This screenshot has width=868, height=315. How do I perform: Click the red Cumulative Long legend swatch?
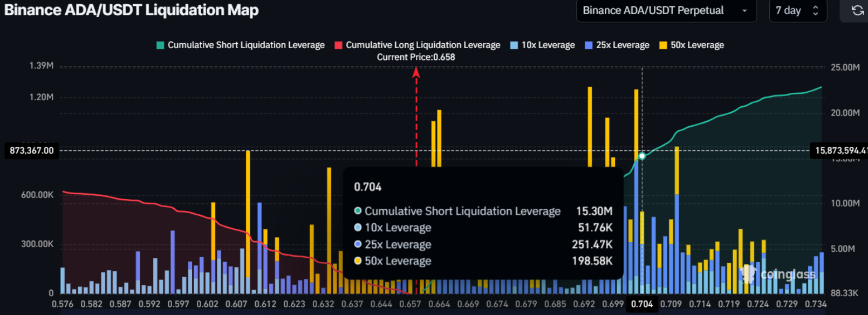[x=339, y=45]
